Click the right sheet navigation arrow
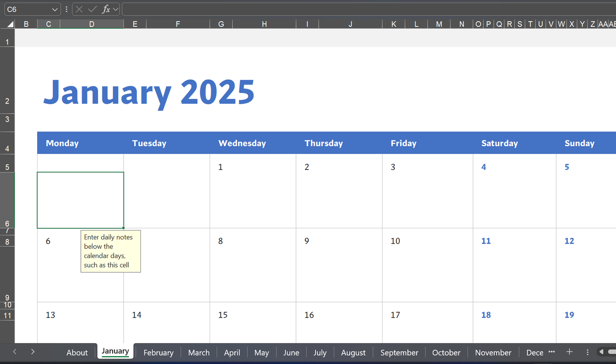This screenshot has height=364, width=616. click(x=32, y=352)
